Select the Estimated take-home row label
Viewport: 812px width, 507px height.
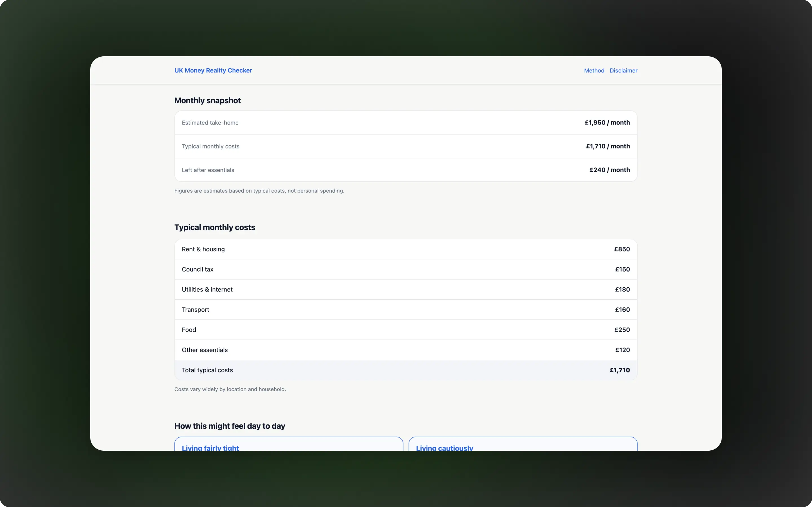[x=210, y=123]
